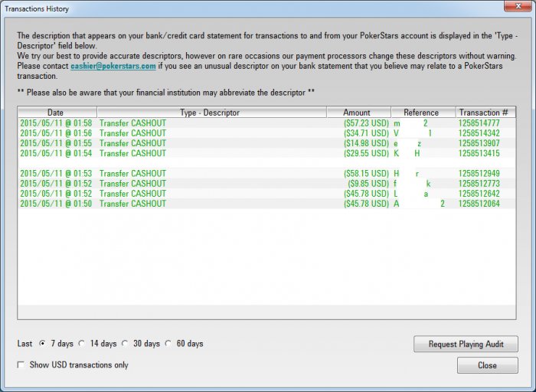Close the Transactions History window
Screen dimensions: 536x392
[x=518, y=6]
